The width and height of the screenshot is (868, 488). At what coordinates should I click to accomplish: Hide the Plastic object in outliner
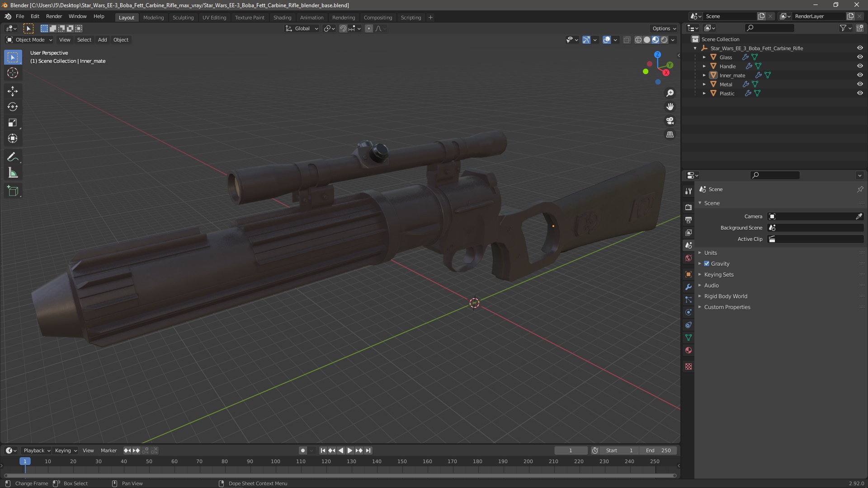860,93
